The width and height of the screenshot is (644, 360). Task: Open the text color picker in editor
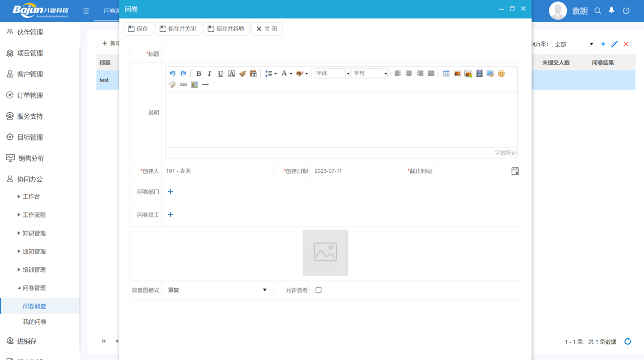[x=286, y=74]
